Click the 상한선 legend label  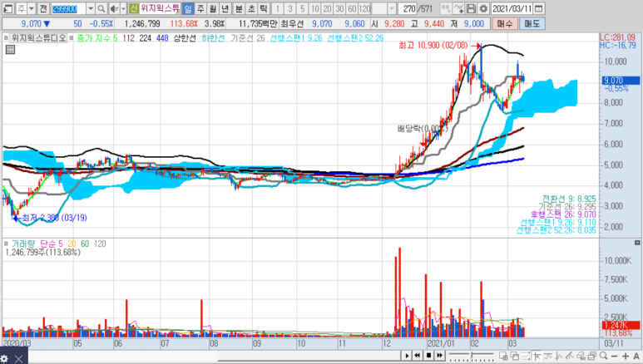coord(185,38)
